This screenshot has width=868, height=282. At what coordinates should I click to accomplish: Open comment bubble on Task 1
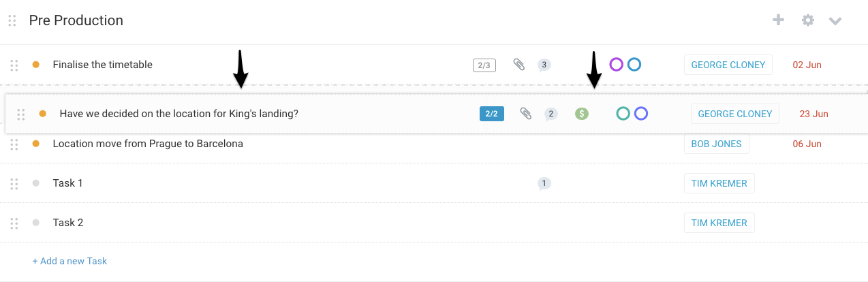[x=544, y=183]
